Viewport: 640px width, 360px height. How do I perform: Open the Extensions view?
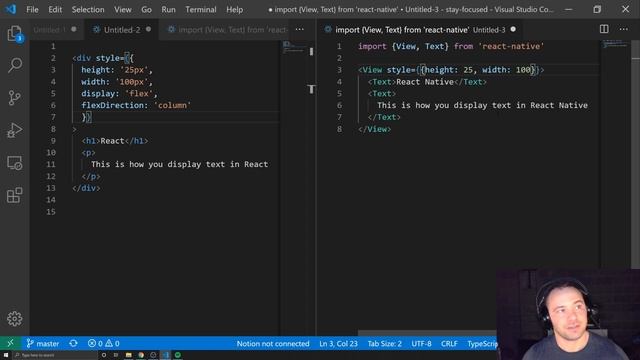point(15,195)
